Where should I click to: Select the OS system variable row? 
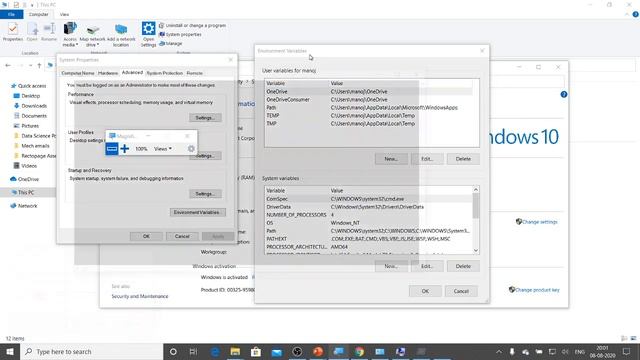pyautogui.click(x=369, y=223)
